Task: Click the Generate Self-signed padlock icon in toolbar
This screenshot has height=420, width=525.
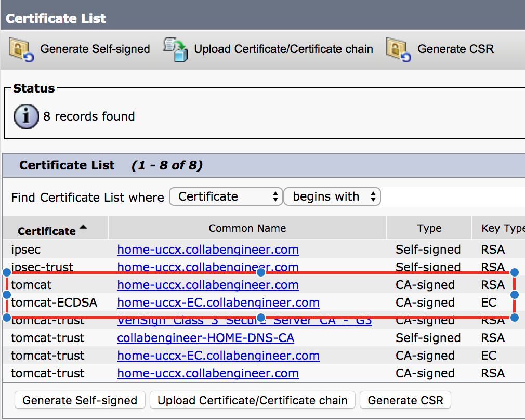Action: pos(21,49)
